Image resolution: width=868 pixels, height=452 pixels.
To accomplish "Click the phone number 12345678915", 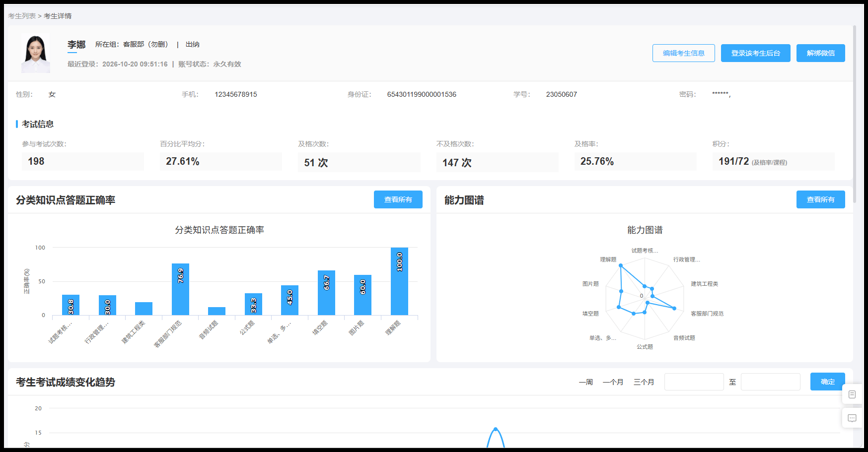I will tap(236, 94).
